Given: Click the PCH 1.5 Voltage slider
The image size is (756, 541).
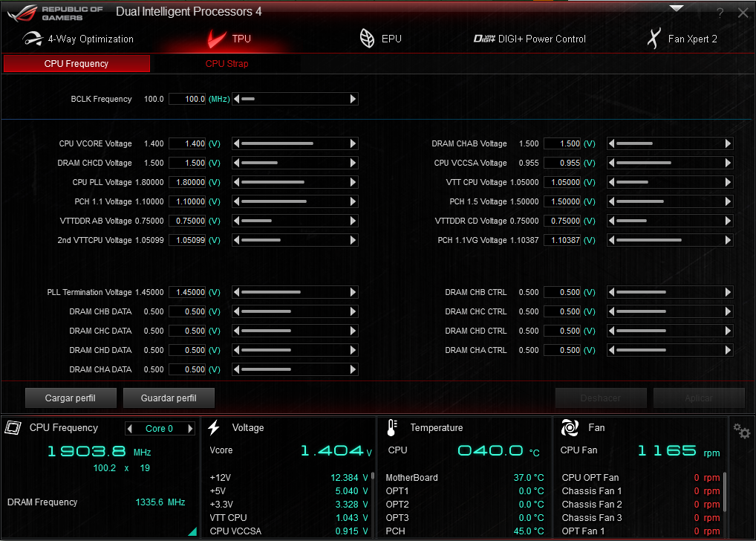Looking at the screenshot, I should click(670, 201).
